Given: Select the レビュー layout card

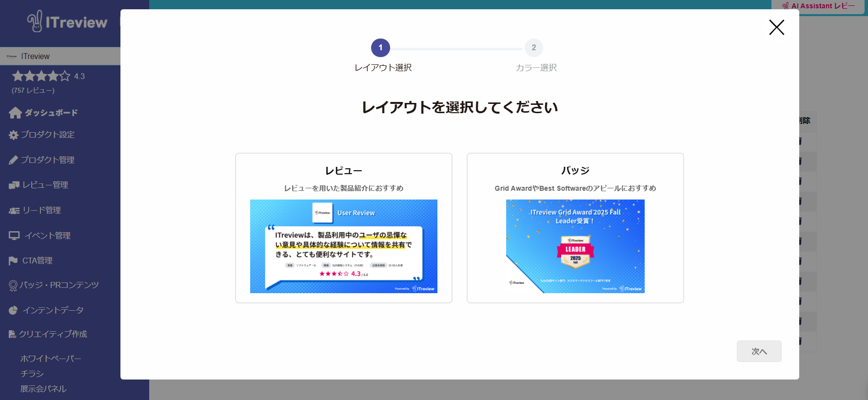Looking at the screenshot, I should coord(343,171).
